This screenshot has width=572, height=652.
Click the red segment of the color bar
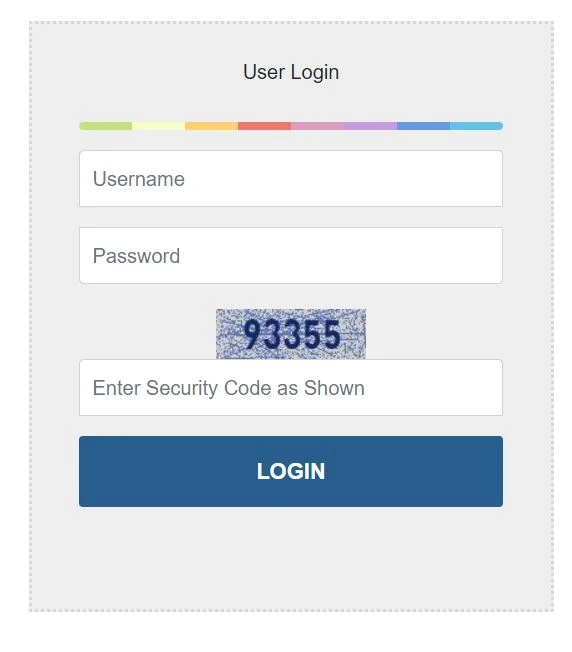tap(264, 126)
